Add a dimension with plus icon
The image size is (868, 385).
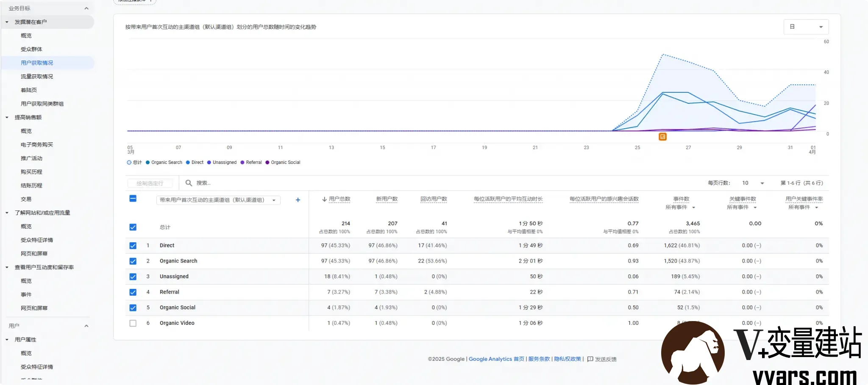[298, 200]
